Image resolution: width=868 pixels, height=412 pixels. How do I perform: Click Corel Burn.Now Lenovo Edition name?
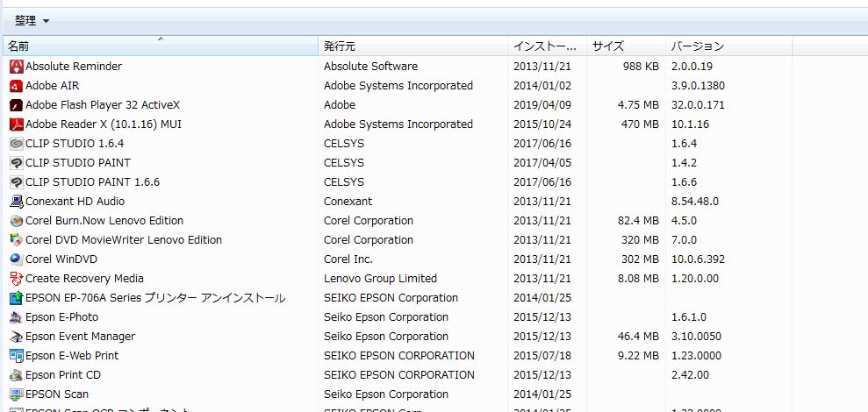[x=104, y=221]
